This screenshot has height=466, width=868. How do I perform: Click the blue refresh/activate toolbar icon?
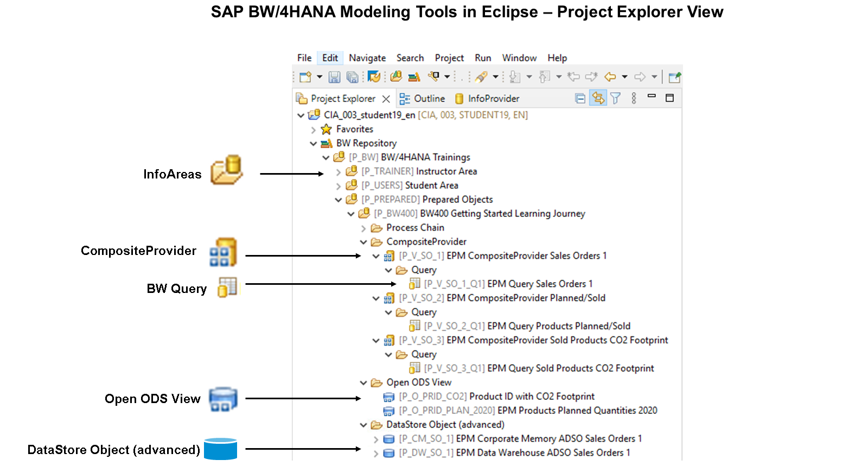click(374, 77)
